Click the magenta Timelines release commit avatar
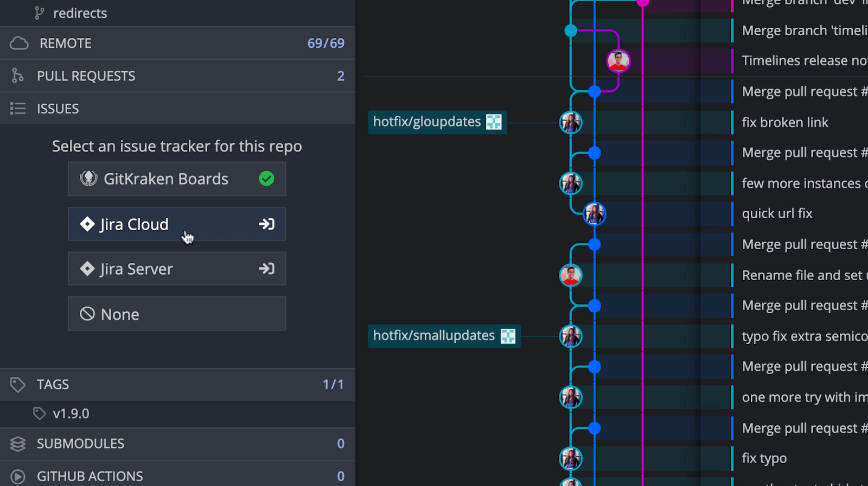Viewport: 868px width, 486px height. click(x=618, y=61)
